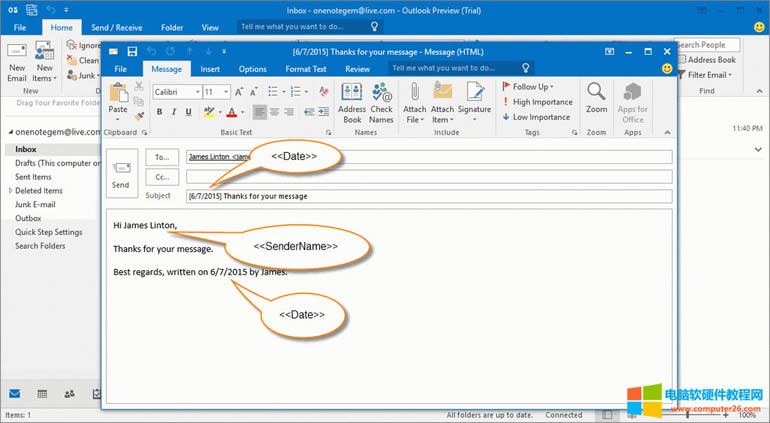Click the Paste icon

118,100
